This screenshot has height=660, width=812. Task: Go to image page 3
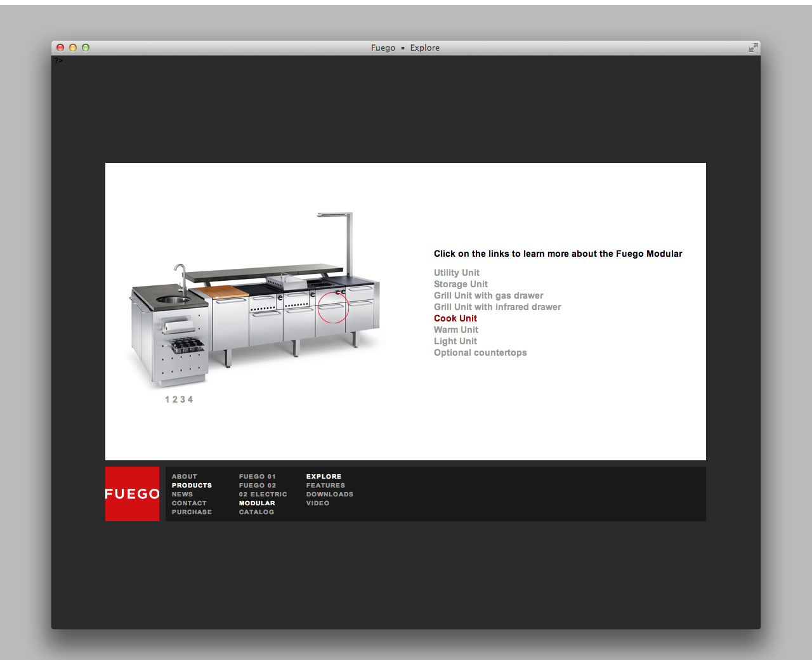pos(183,399)
